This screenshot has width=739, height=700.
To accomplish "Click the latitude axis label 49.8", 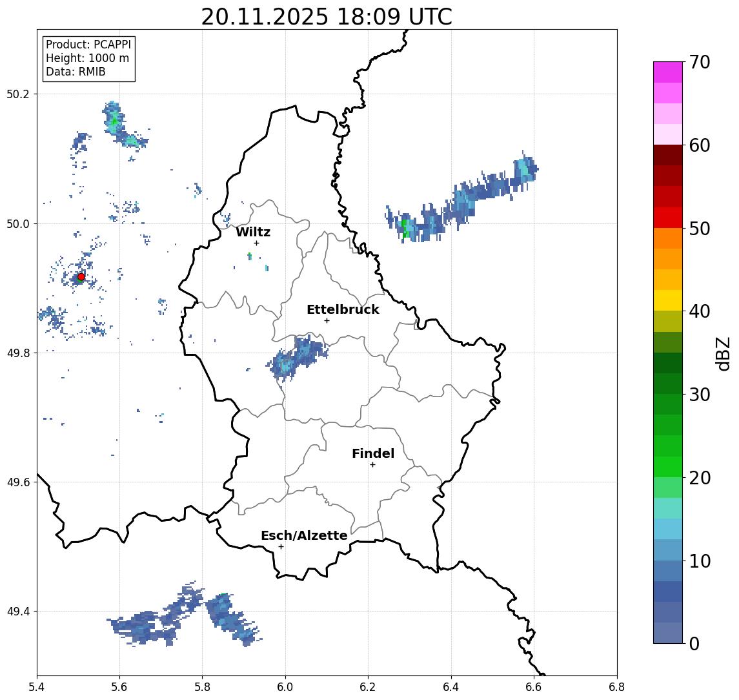I will [18, 353].
